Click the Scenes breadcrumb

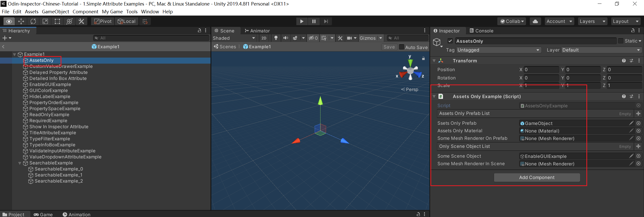(225, 47)
